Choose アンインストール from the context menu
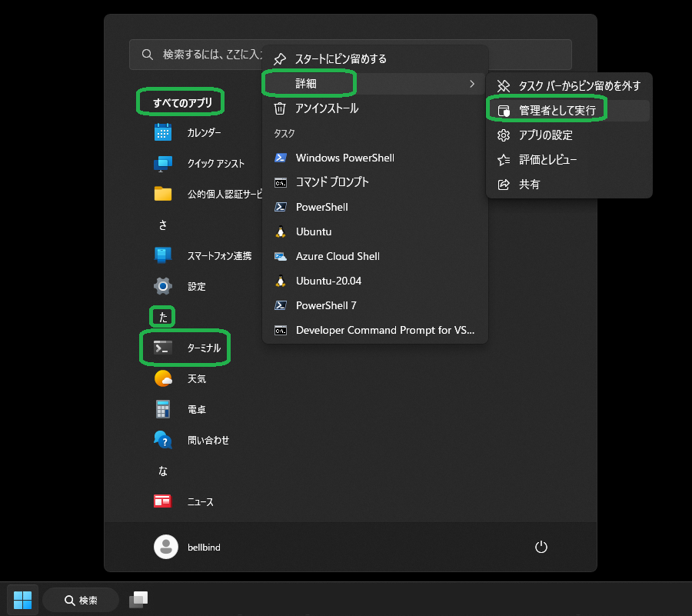Viewport: 692px width, 616px height. (374, 108)
